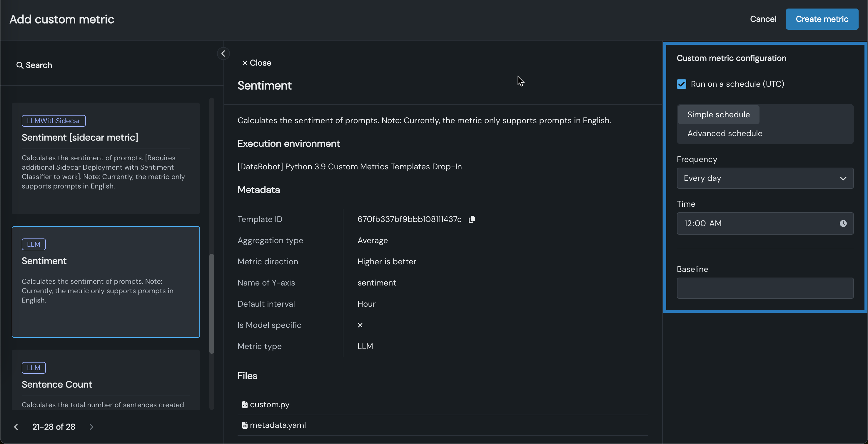
Task: Uncheck Run on a schedule (UTC)
Action: (681, 84)
